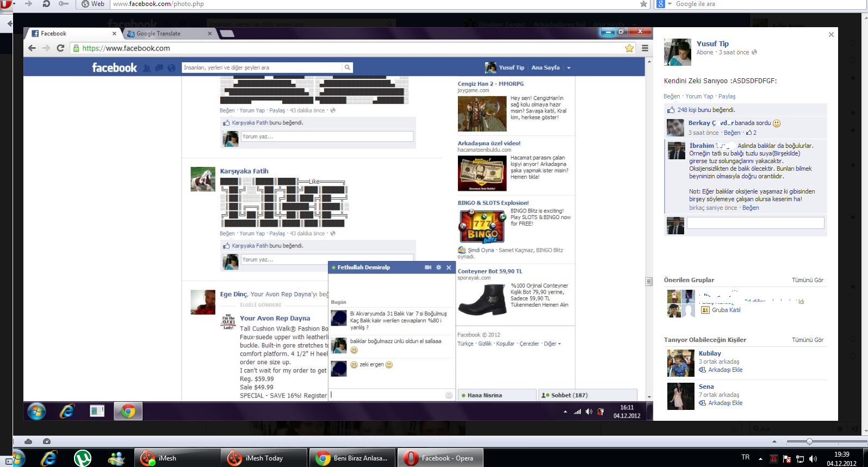Image resolution: width=868 pixels, height=467 pixels.
Task: View the 2 likes on Berkay's comment
Action: (751, 133)
